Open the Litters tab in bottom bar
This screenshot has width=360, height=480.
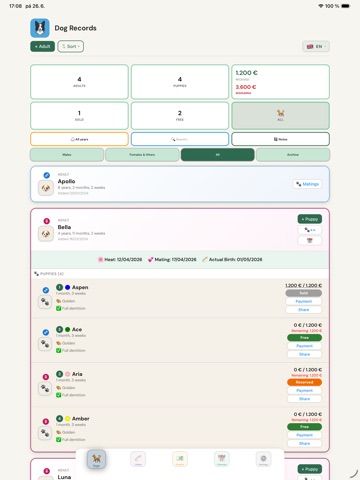138,459
